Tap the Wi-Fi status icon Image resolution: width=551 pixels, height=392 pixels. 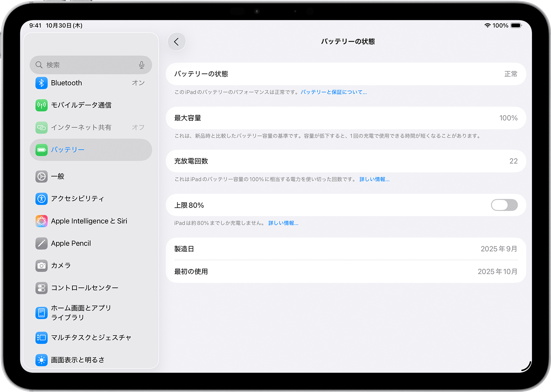point(487,25)
